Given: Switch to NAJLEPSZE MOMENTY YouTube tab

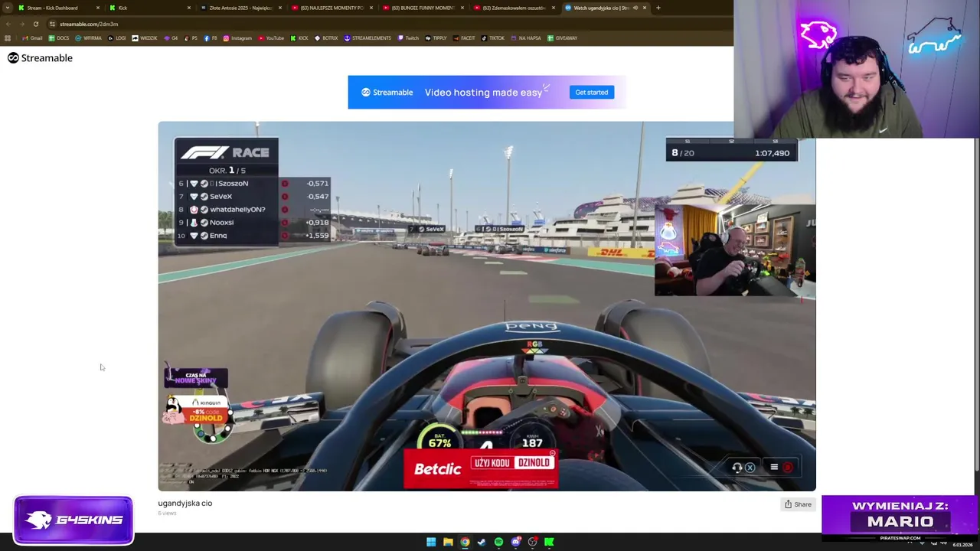Looking at the screenshot, I should tap(332, 8).
